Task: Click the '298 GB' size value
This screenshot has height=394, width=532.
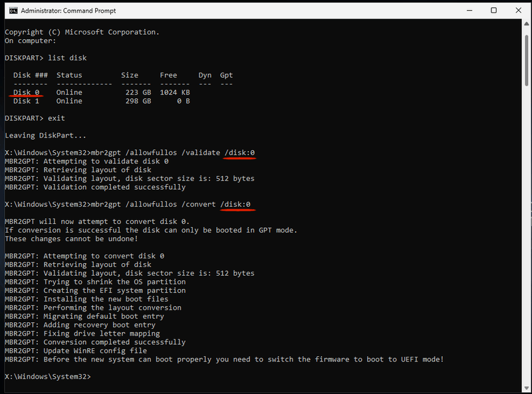Action: tap(138, 101)
